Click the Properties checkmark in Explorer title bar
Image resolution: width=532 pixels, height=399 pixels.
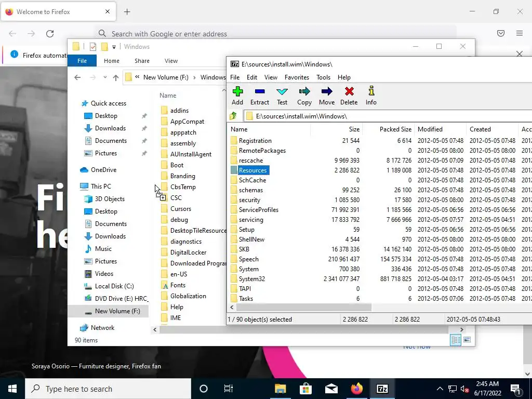click(93, 47)
